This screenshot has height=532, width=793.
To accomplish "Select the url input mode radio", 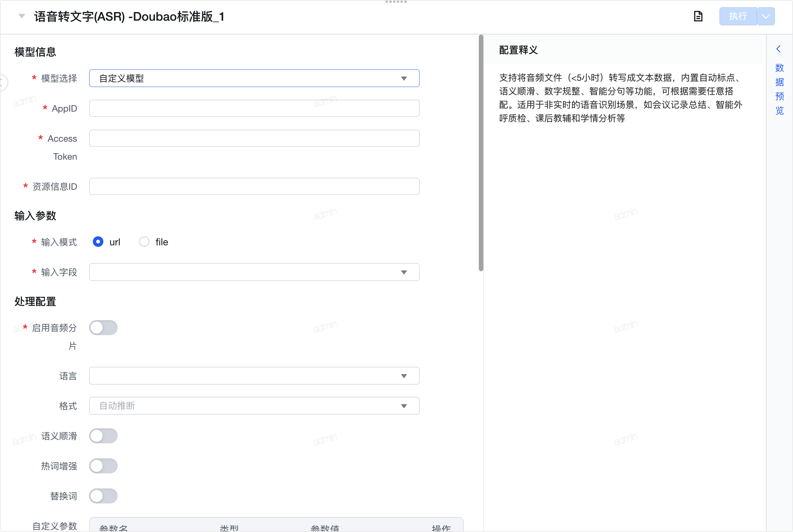I will [98, 242].
